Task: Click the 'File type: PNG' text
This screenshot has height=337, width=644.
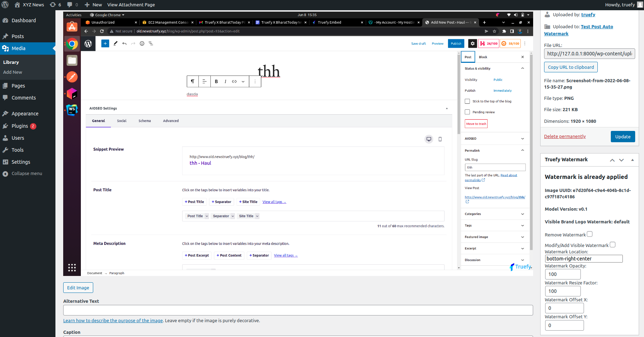Action: tap(559, 98)
